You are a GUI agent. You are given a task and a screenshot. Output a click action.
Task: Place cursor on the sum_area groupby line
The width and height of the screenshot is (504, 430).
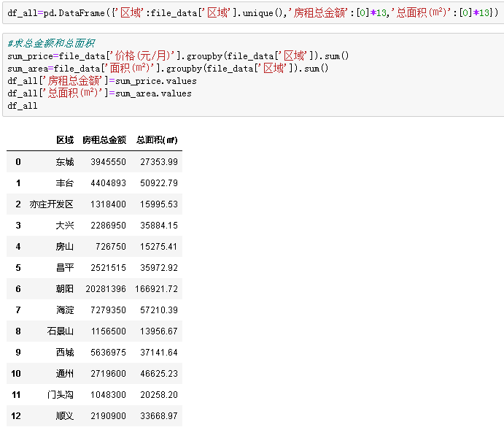(x=168, y=69)
